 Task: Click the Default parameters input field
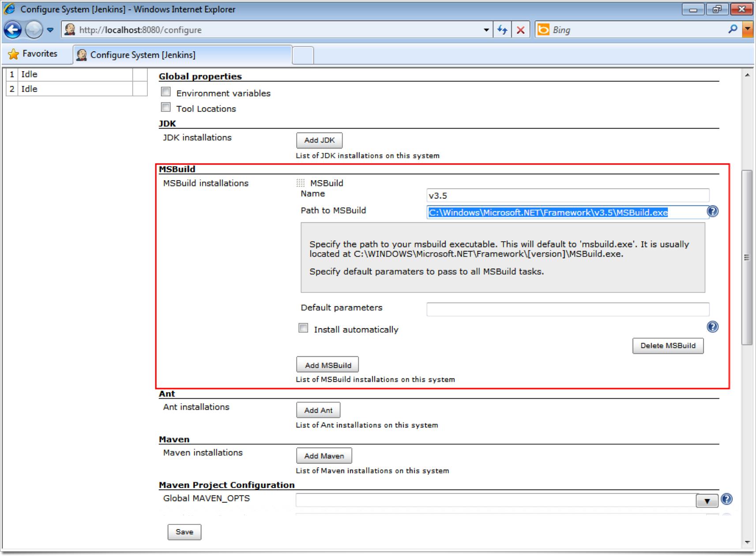[568, 309]
